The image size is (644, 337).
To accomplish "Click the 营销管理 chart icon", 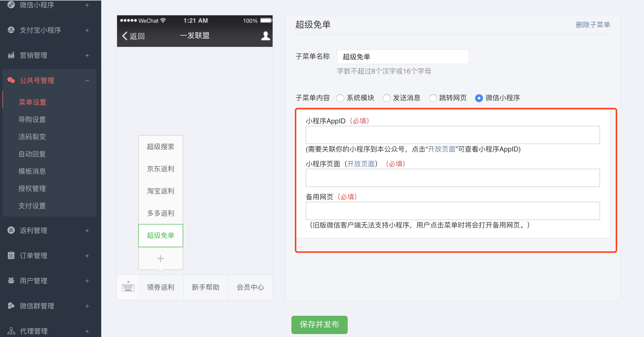I will (x=11, y=55).
